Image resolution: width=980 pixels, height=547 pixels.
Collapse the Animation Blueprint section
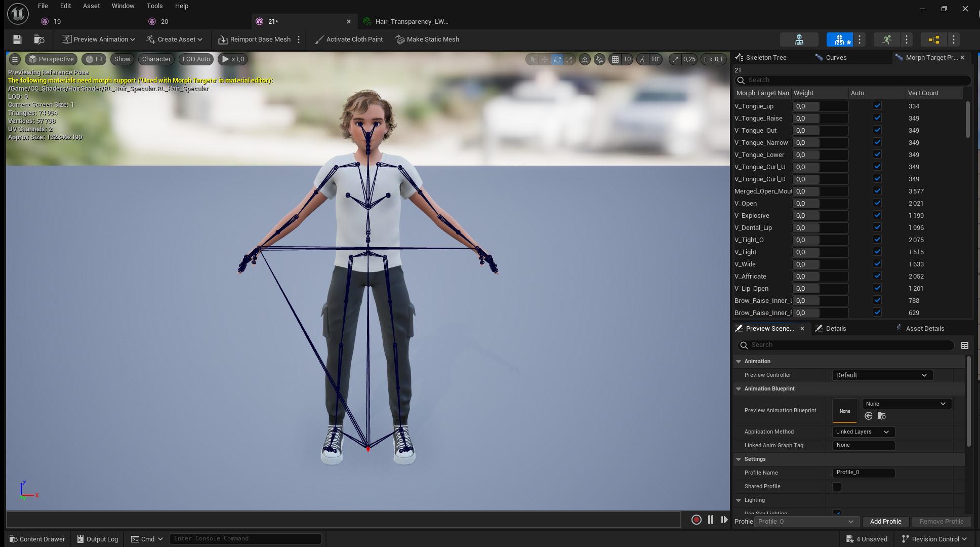[x=739, y=389]
